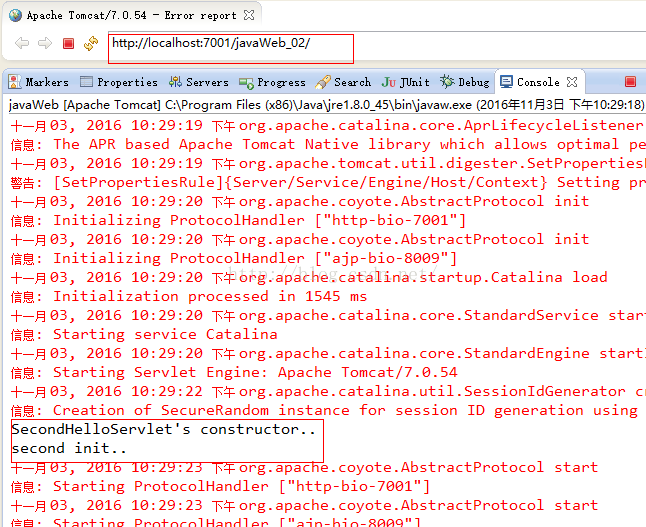Click the 'second init..' output line
Image resolution: width=646 pixels, height=527 pixels.
pos(69,448)
